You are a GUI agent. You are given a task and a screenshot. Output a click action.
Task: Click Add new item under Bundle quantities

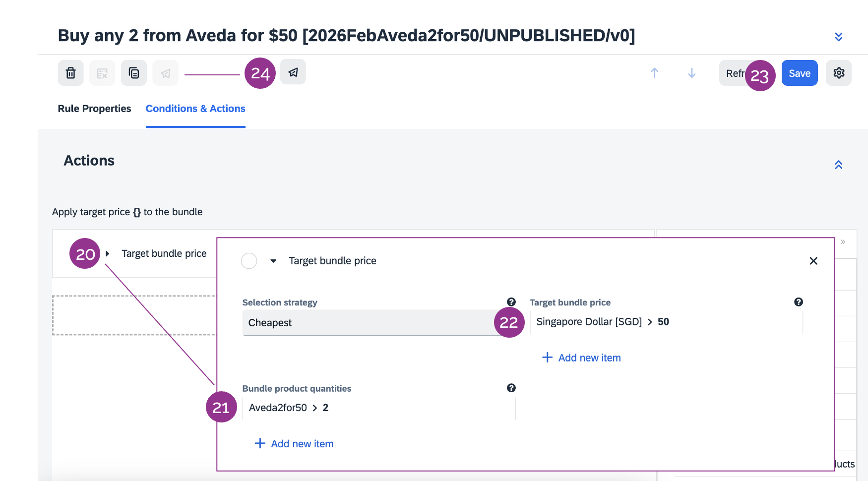coord(294,444)
